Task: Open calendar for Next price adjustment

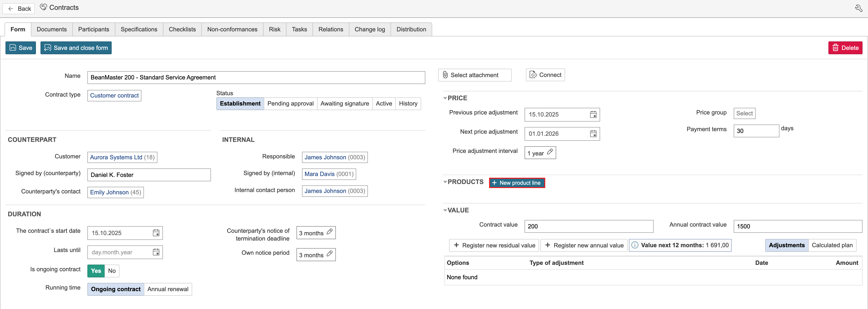Action: point(593,134)
